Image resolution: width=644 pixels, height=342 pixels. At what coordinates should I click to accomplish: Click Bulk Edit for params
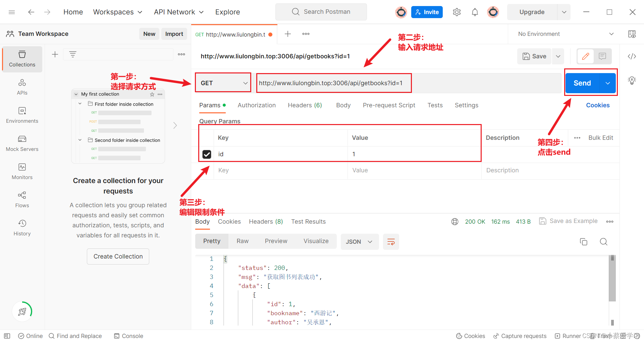pos(601,138)
